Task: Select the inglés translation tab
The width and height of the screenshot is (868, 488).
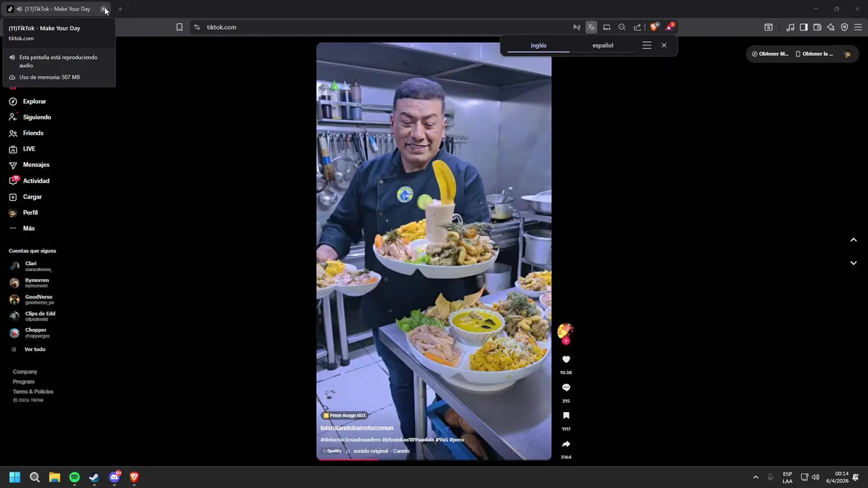Action: coord(538,45)
